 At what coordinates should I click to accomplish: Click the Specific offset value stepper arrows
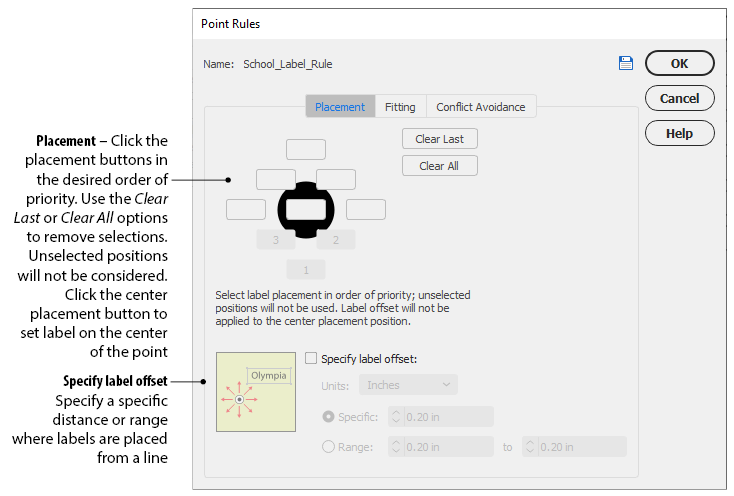click(x=395, y=417)
